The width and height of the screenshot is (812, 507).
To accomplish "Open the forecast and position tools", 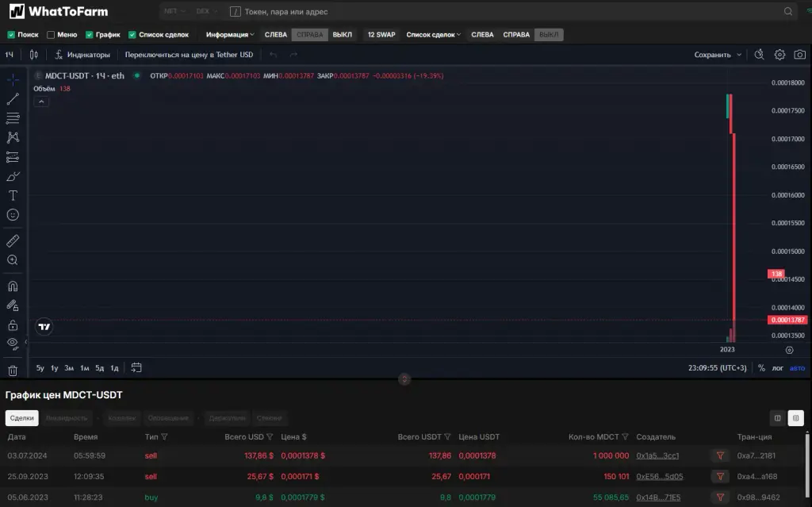I will (13, 157).
